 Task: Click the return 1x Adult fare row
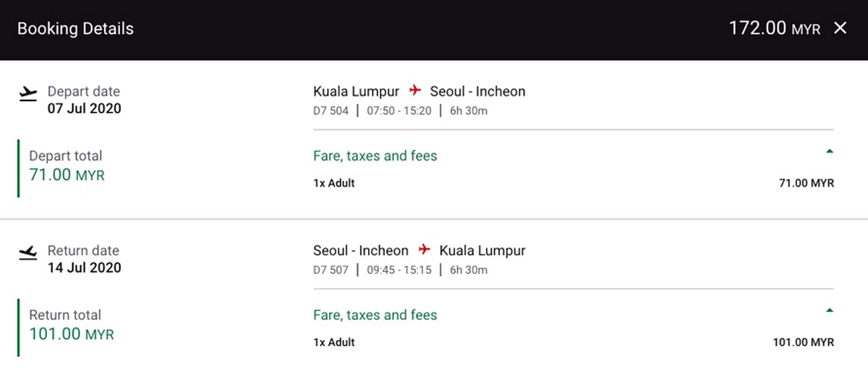click(574, 342)
